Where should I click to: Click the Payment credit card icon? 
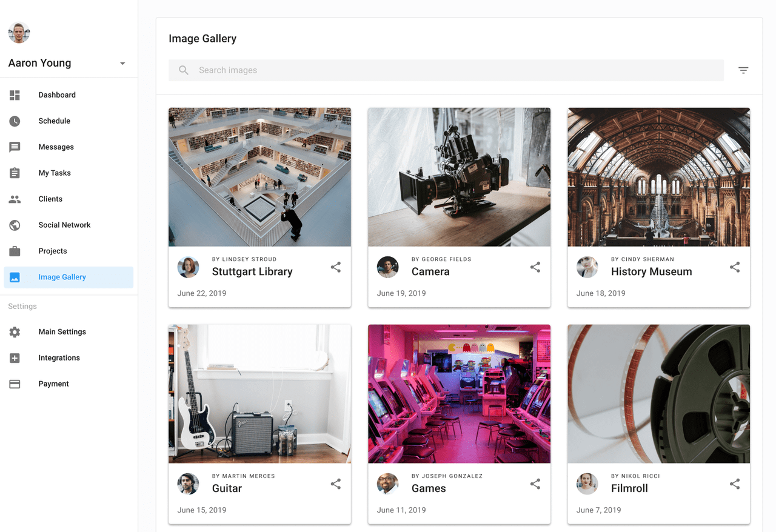pyautogui.click(x=15, y=384)
